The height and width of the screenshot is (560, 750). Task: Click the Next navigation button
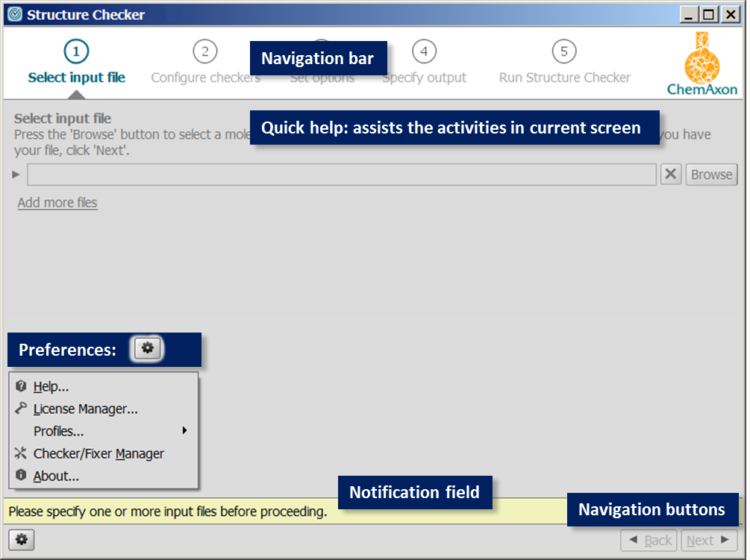click(708, 540)
